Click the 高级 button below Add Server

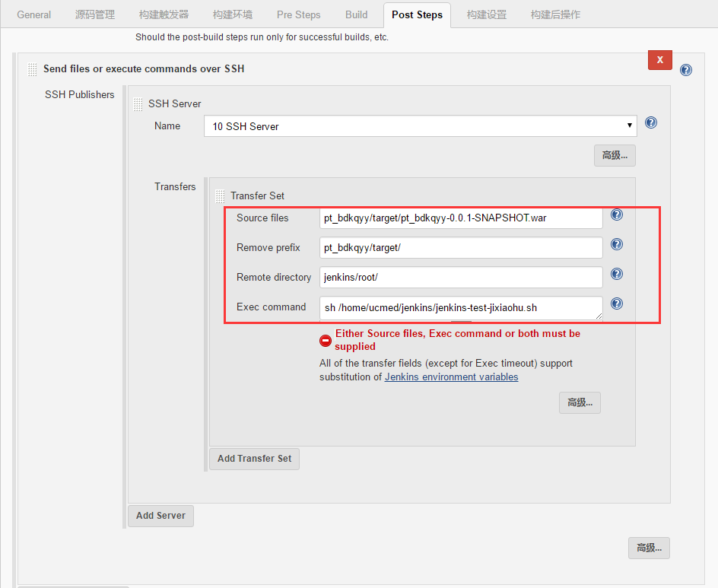[649, 548]
